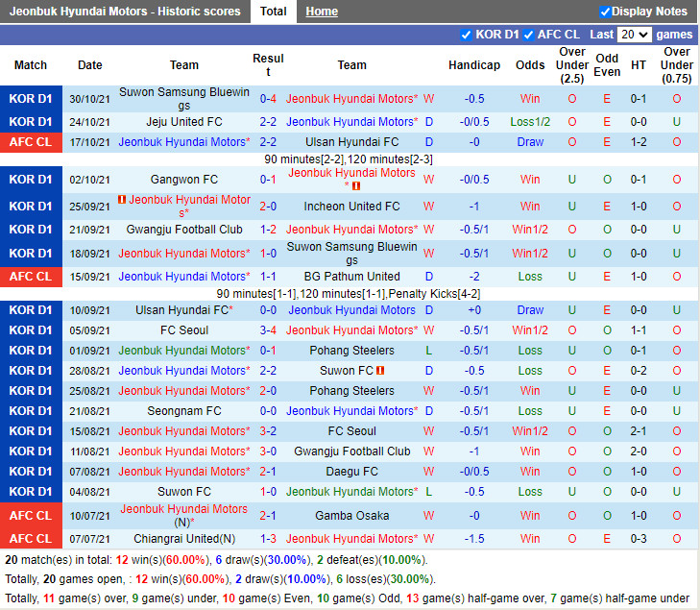Switch to the Total tab
Image resolution: width=700 pixels, height=610 pixels.
pos(273,12)
